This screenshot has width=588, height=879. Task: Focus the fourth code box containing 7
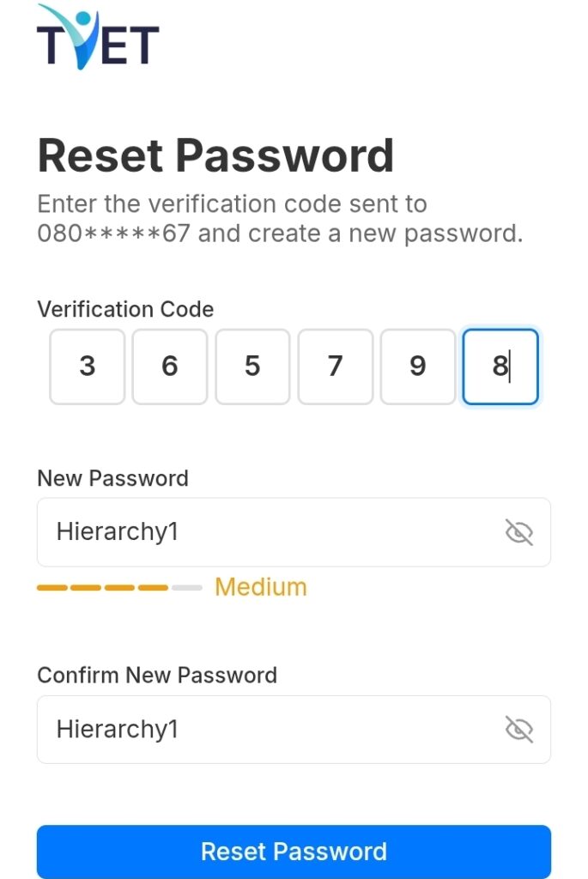coord(335,367)
